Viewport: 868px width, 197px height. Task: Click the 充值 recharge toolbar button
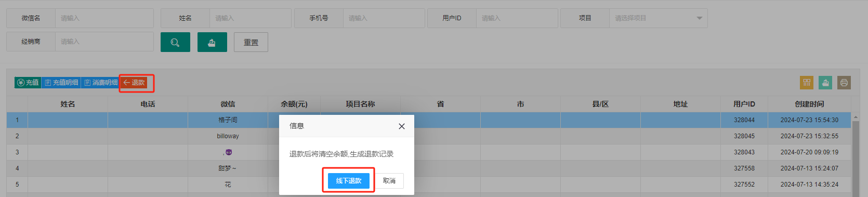pyautogui.click(x=28, y=83)
